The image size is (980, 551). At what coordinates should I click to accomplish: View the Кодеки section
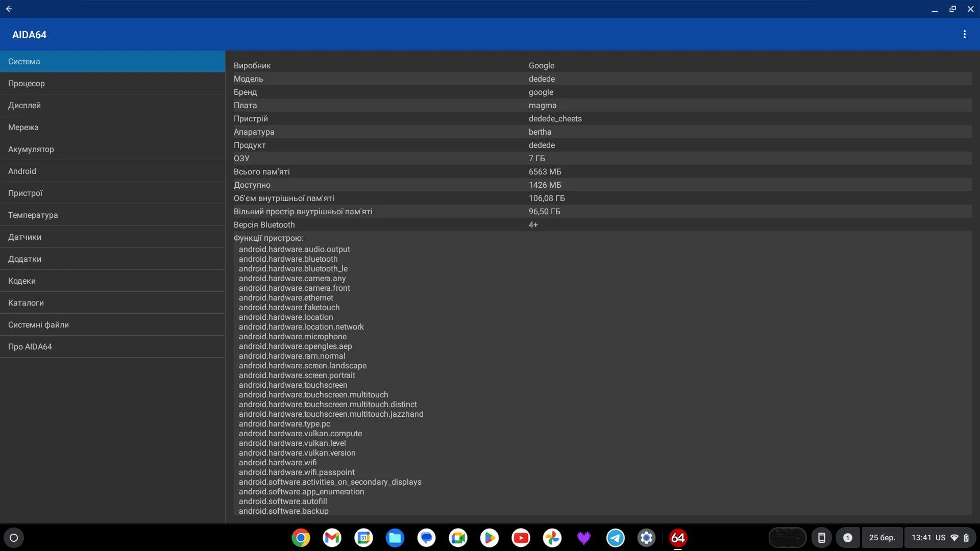[x=112, y=281]
